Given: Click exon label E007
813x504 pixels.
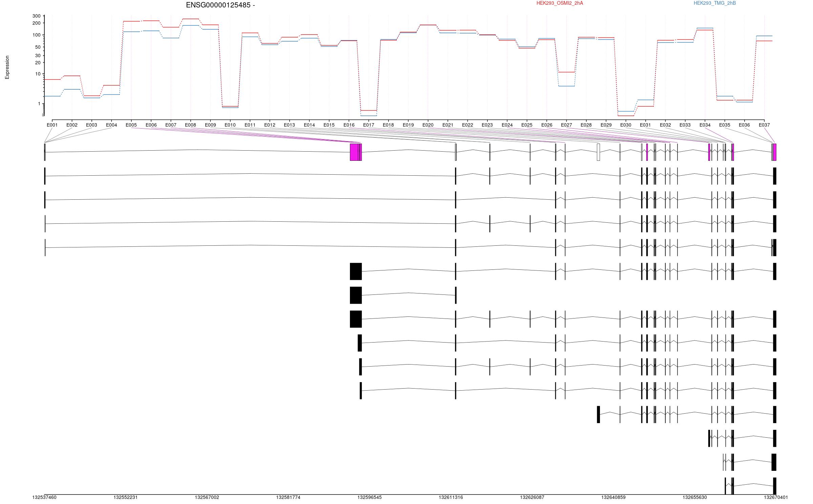Looking at the screenshot, I should pyautogui.click(x=171, y=125).
